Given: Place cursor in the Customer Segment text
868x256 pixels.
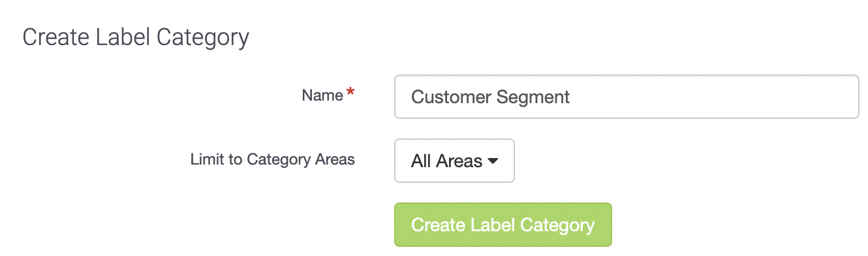Looking at the screenshot, I should coord(490,97).
